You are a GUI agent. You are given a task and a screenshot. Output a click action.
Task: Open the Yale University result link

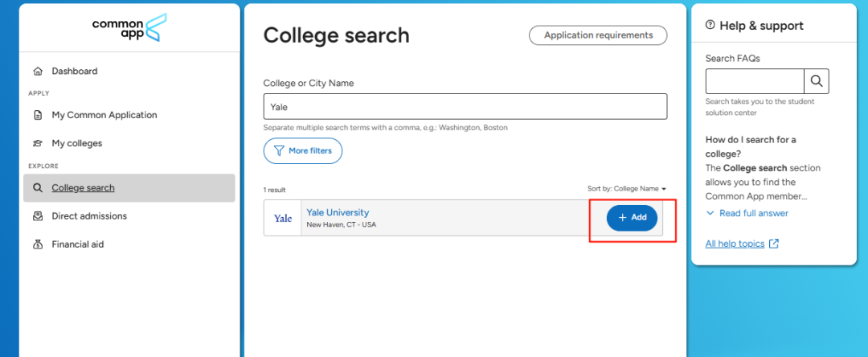338,212
